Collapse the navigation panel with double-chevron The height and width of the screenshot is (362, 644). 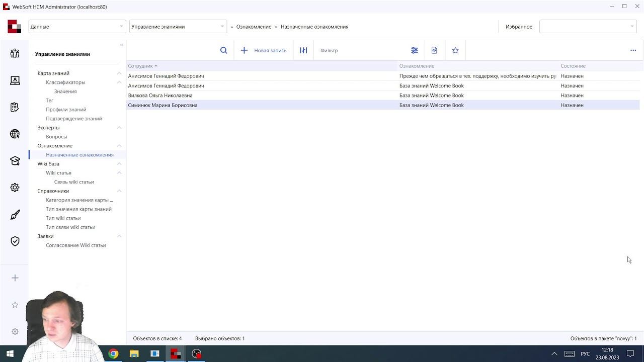coord(121,45)
